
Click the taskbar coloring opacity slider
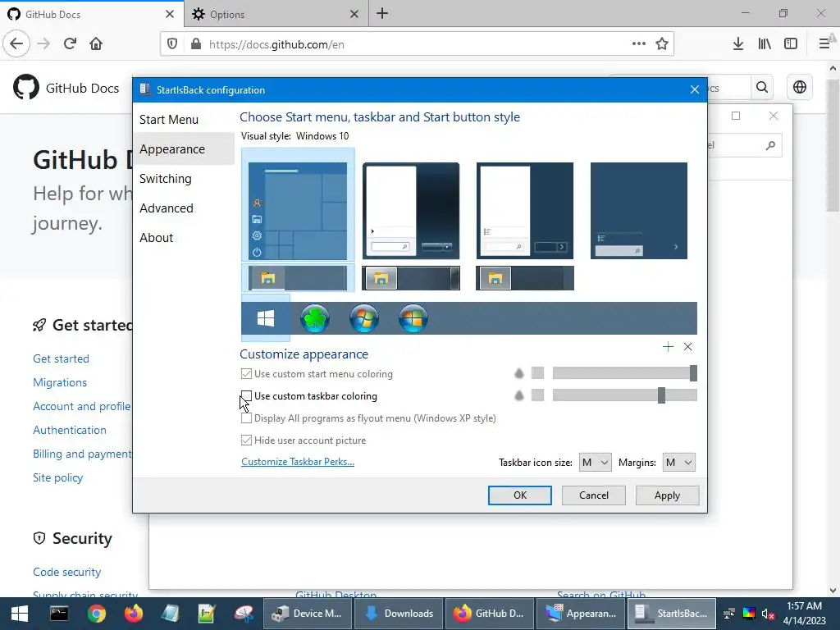624,395
